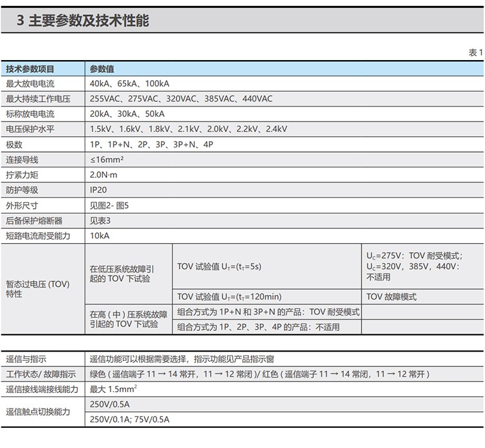
Task: Click value 40kA、65kA、100kA
Action: 129,84
